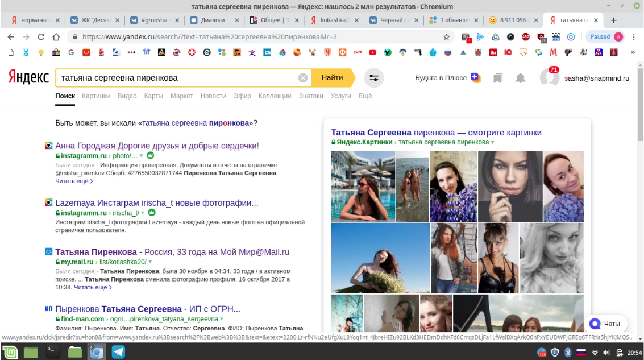Image resolution: width=644 pixels, height=360 pixels.
Task: Switch to the Картинки search tab
Action: click(x=95, y=96)
